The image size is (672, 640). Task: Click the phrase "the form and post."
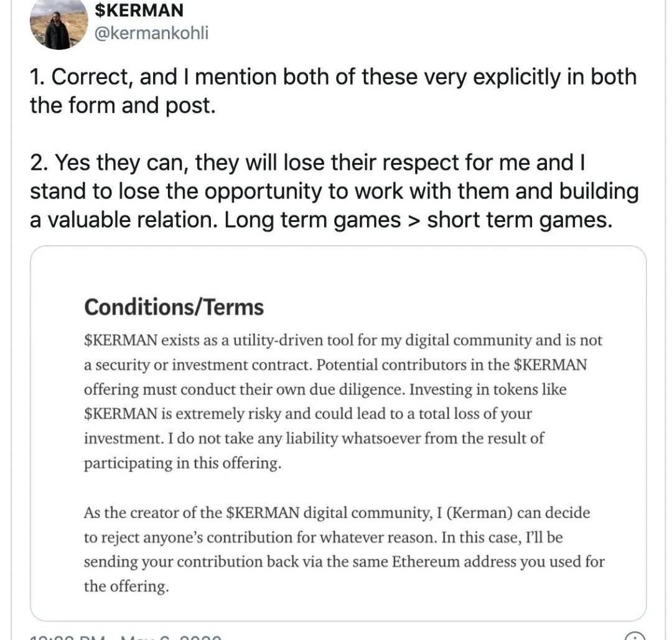pos(123,106)
